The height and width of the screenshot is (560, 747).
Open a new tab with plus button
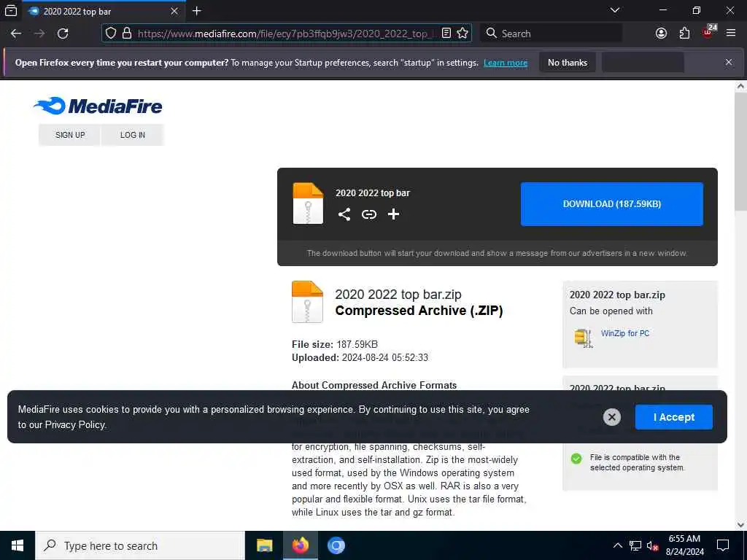[197, 11]
